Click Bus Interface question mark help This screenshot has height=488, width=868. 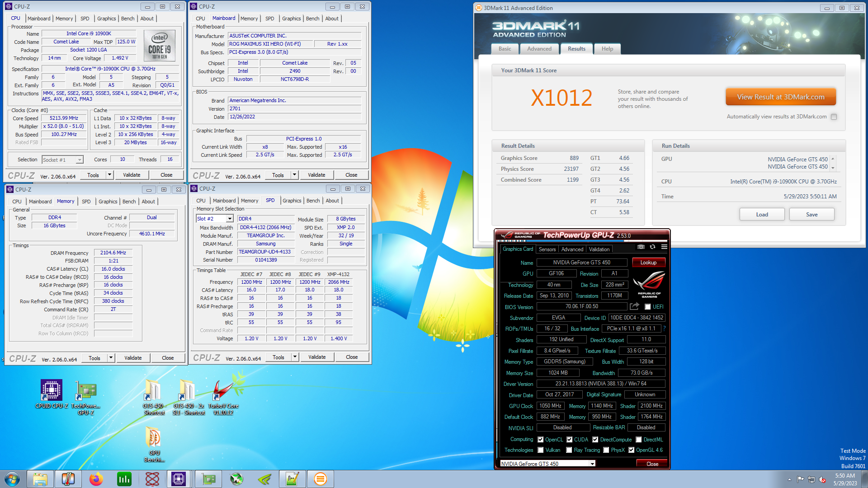click(664, 328)
